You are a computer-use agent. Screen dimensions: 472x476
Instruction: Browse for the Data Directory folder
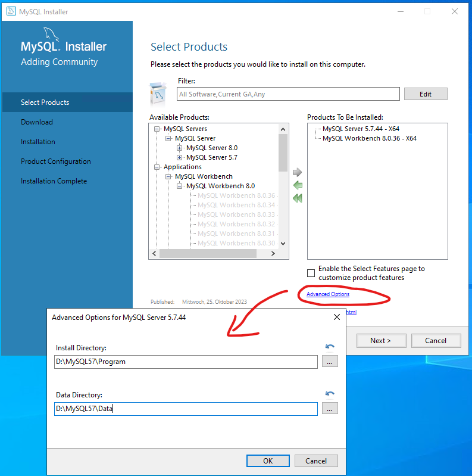pyautogui.click(x=330, y=409)
